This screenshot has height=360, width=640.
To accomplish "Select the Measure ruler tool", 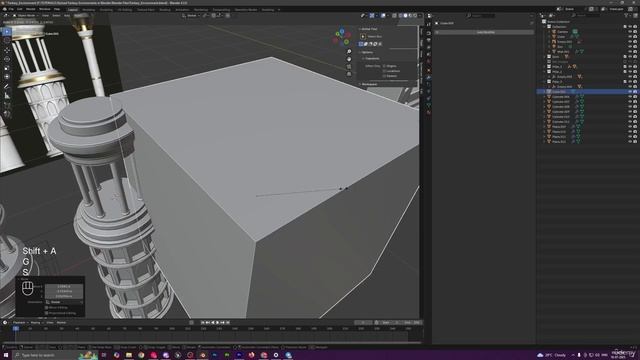I will pyautogui.click(x=7, y=96).
